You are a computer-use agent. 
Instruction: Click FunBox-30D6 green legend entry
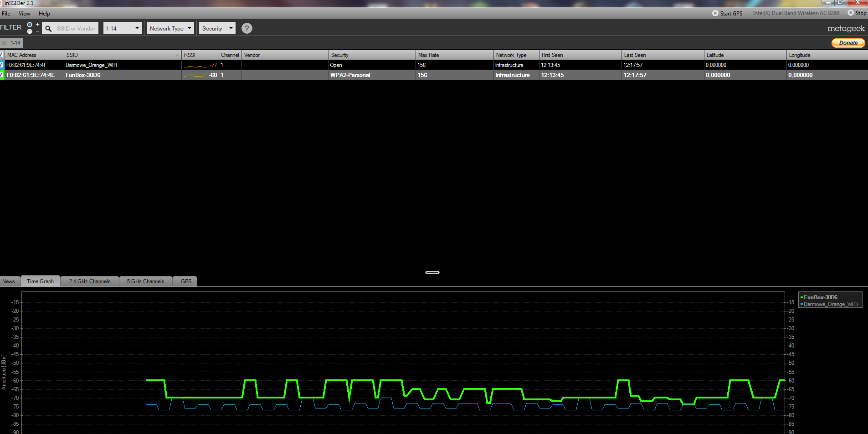[x=819, y=297]
